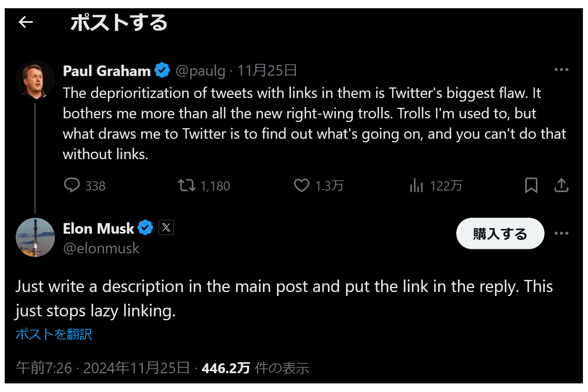Like Paul Graham's tweet via heart icon
The height and width of the screenshot is (392, 588).
(x=302, y=185)
